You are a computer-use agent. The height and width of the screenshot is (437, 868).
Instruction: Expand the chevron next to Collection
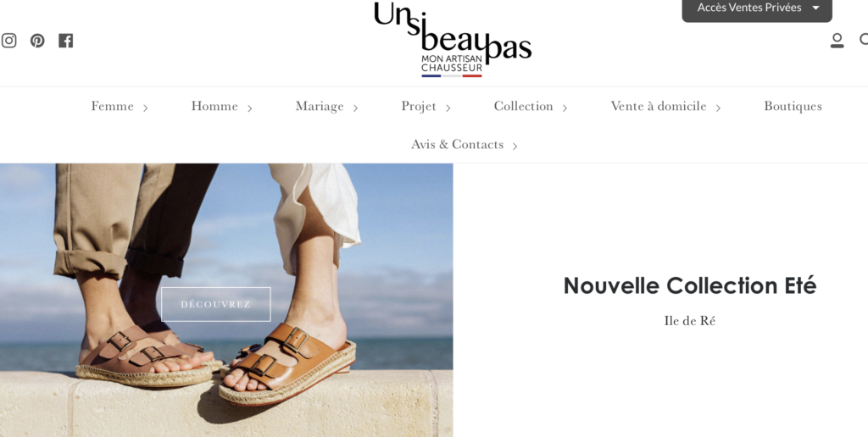tap(565, 108)
